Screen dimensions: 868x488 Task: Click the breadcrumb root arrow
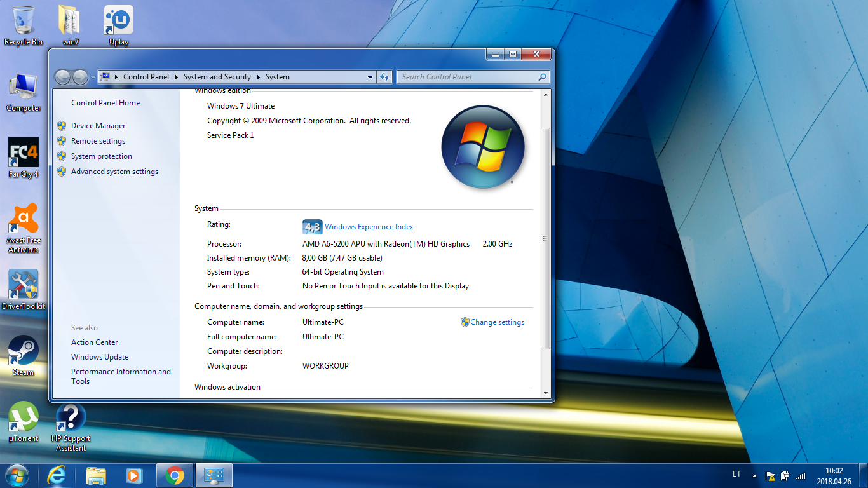117,77
